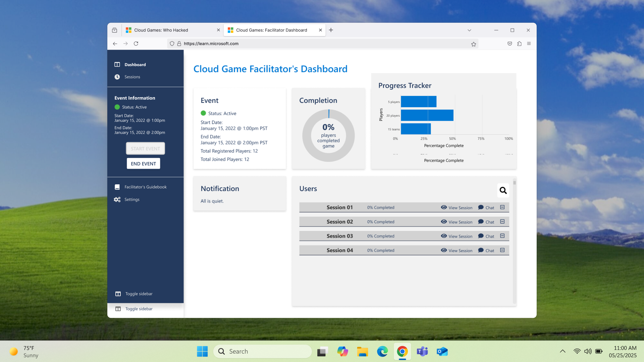This screenshot has width=644, height=362.
Task: Open the Windows Start menu
Action: (202, 351)
